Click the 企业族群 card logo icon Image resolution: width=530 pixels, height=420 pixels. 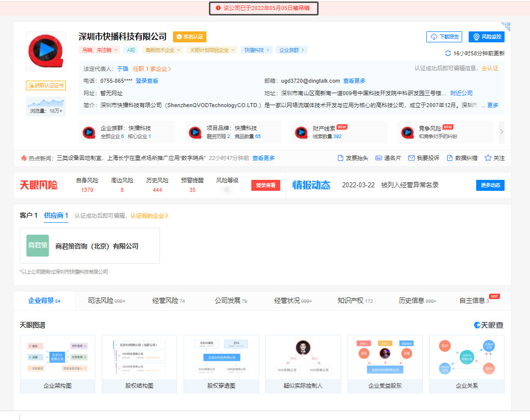pos(89,132)
